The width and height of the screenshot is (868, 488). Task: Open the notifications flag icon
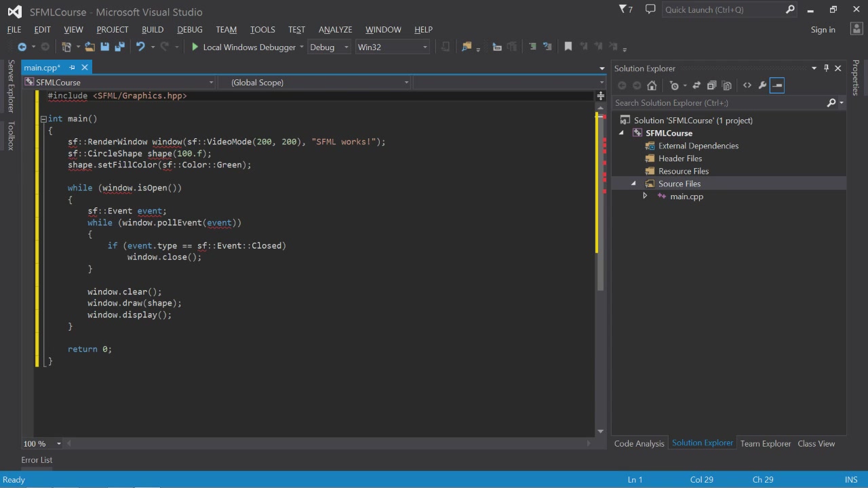click(x=625, y=9)
